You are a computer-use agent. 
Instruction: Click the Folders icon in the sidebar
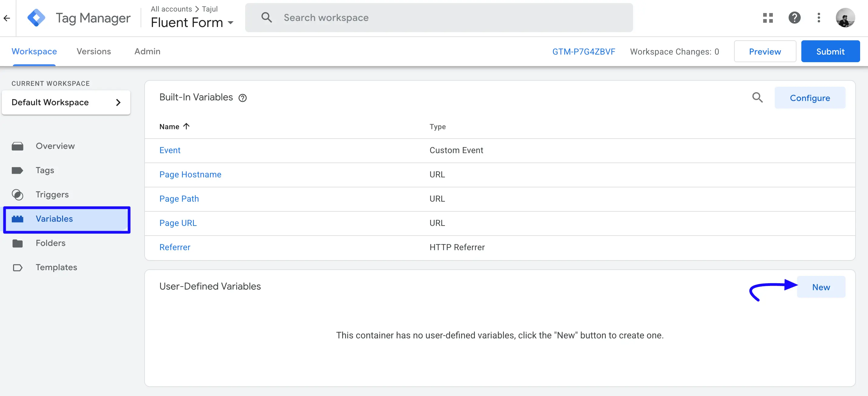18,243
